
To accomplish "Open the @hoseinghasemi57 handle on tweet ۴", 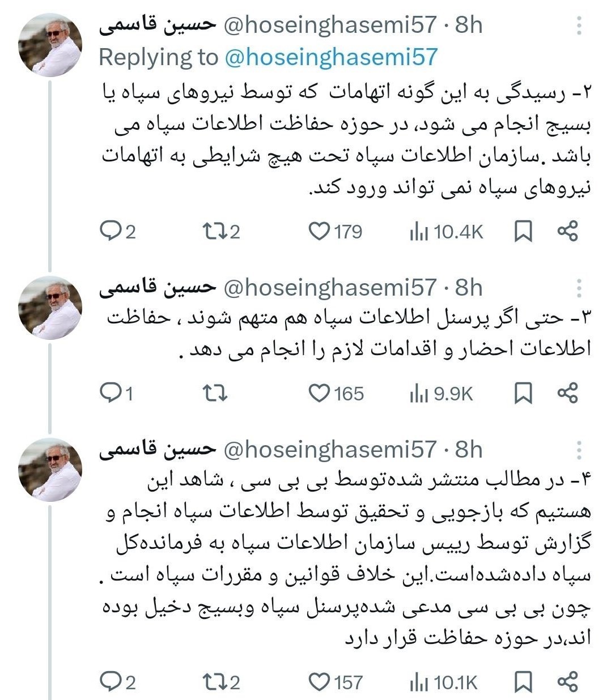I will pyautogui.click(x=330, y=450).
